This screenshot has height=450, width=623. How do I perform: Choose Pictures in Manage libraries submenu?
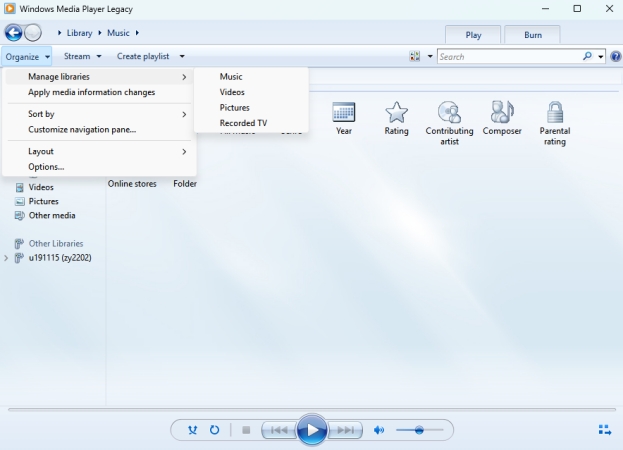[x=251, y=108]
